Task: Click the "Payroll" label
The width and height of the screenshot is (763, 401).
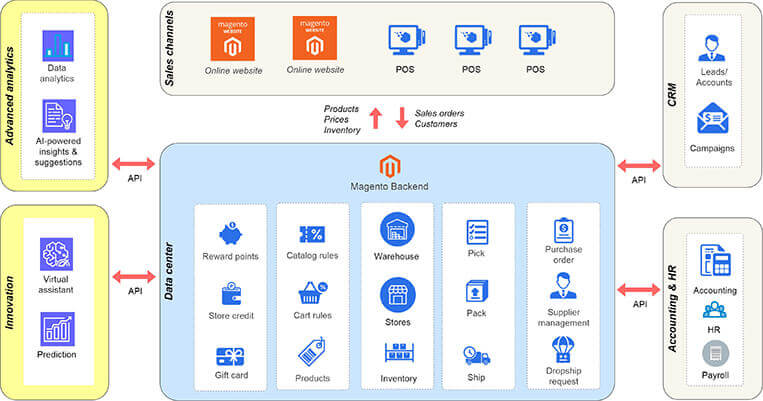Action: tap(715, 375)
